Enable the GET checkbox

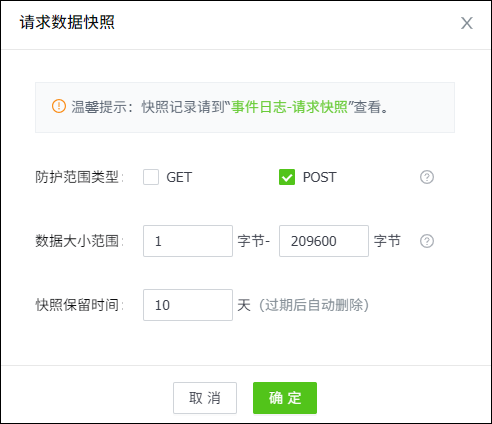click(x=151, y=177)
